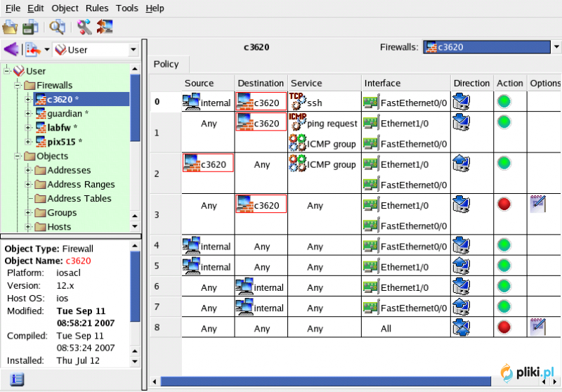
Task: Collapse the Firewalls folder
Action: tap(17, 85)
